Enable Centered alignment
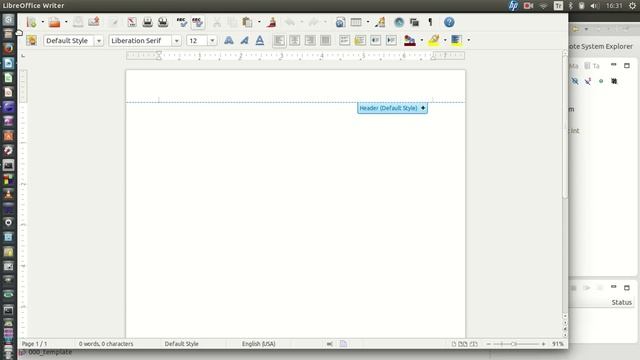The image size is (640, 360). (295, 40)
